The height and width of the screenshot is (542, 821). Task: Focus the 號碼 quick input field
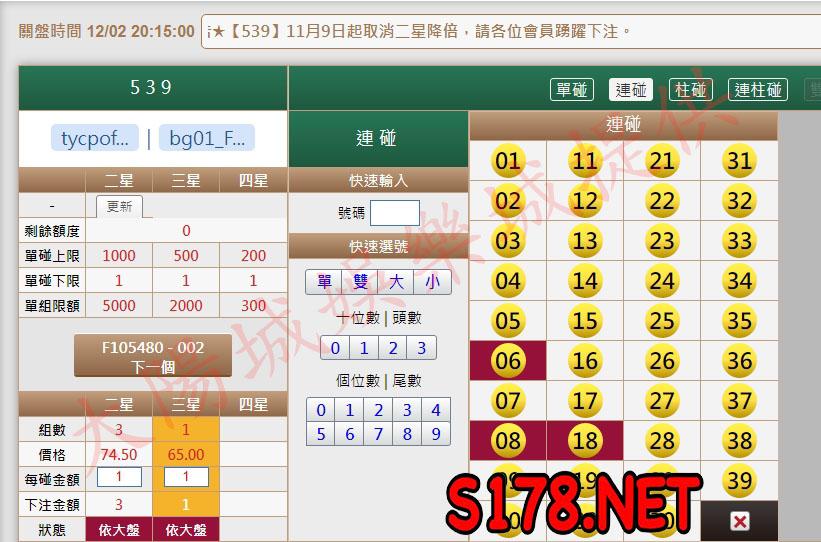395,213
